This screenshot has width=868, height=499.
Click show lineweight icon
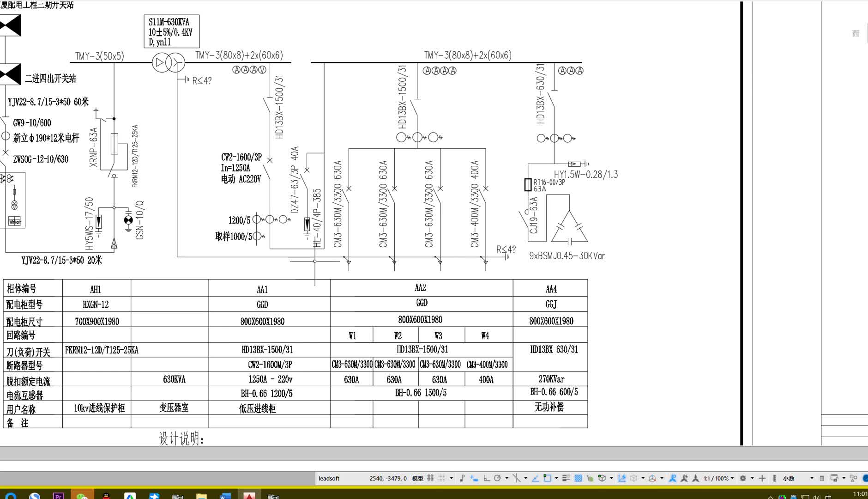[x=566, y=478]
